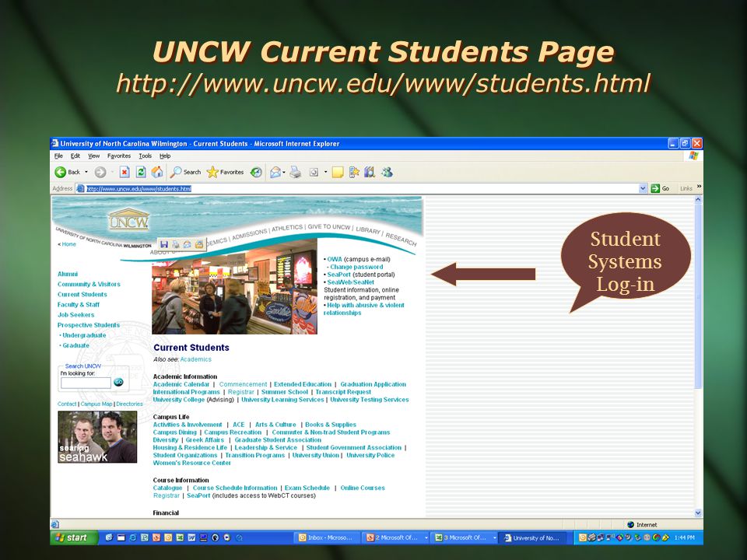This screenshot has width=747, height=560.
Task: Click the I'm looking for search field
Action: (86, 383)
